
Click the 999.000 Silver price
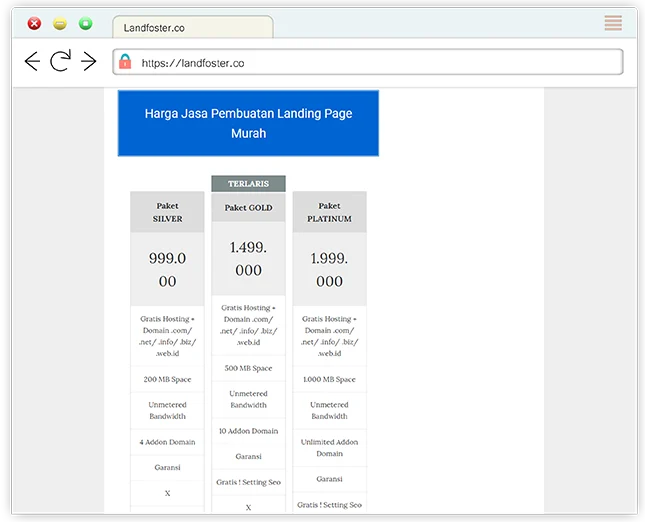pos(167,269)
